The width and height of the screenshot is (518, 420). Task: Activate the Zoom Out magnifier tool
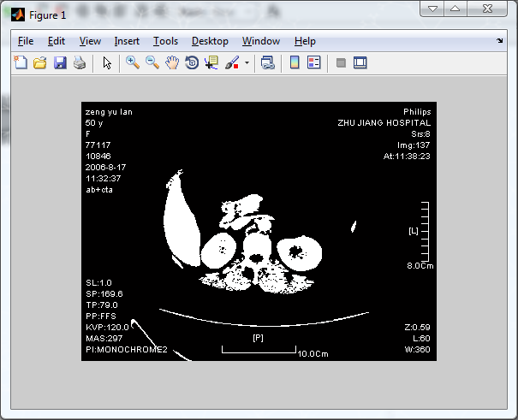152,62
